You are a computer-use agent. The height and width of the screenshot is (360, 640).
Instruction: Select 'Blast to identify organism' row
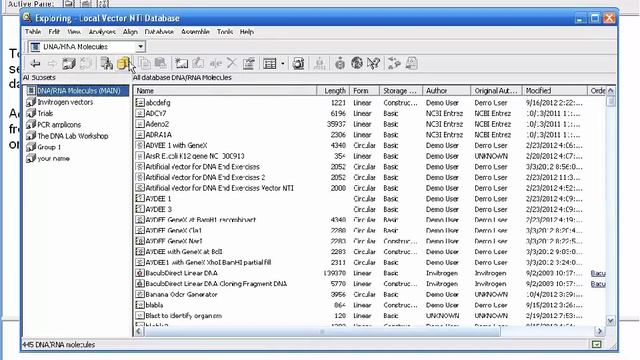[369, 316]
